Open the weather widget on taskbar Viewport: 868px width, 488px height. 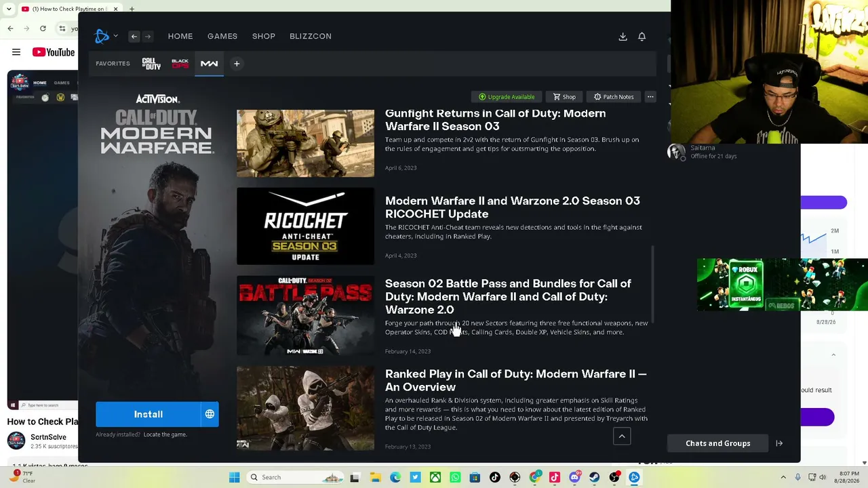coord(23,477)
